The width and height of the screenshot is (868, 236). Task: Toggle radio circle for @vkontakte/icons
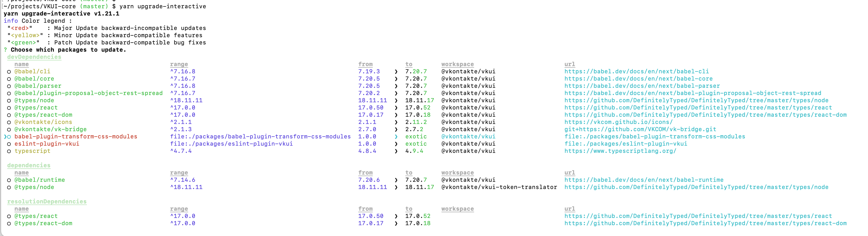coord(9,122)
